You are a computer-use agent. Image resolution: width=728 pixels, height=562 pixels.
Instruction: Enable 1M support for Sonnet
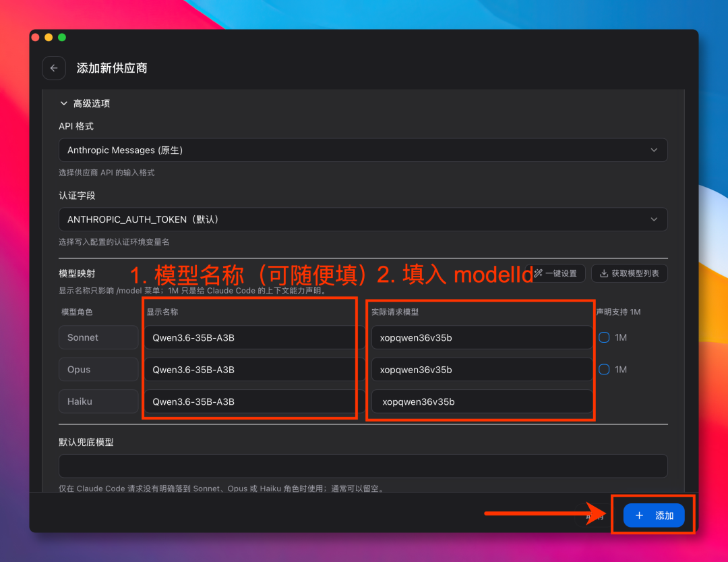pos(604,337)
